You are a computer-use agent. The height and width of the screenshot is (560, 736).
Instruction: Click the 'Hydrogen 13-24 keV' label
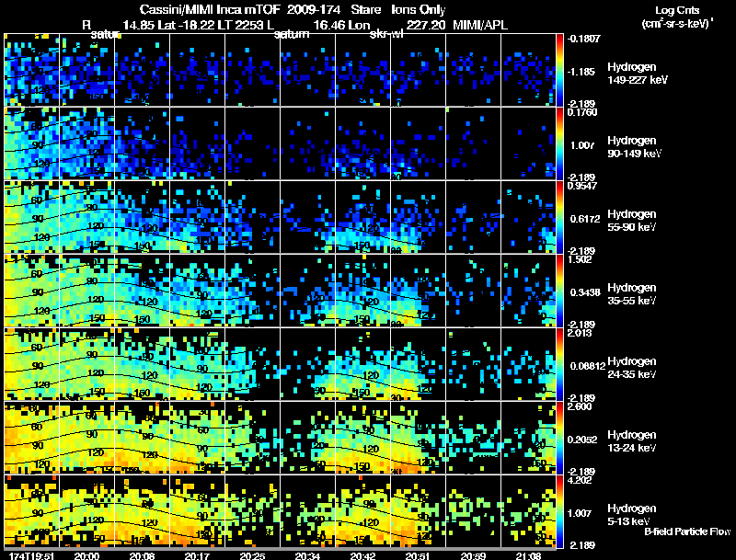[x=632, y=441]
